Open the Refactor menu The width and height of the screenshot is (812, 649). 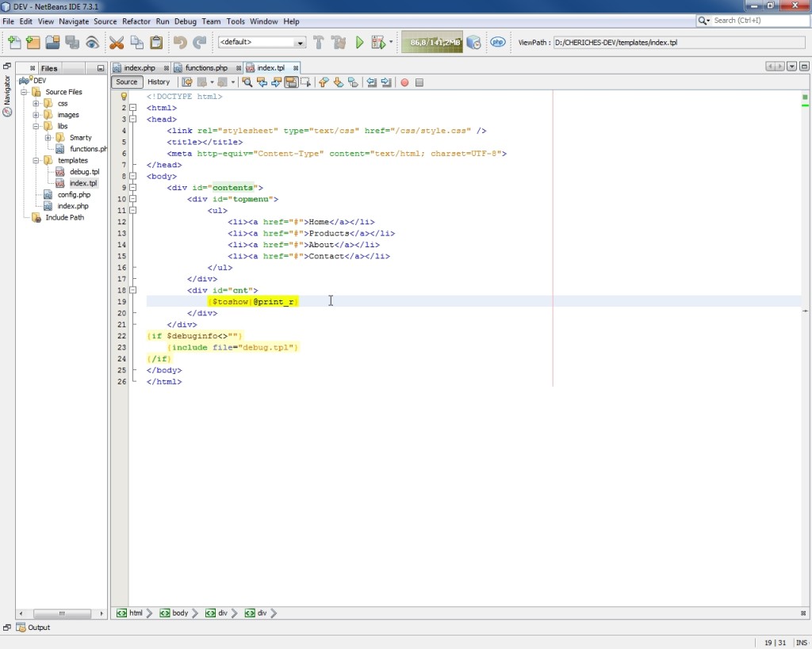136,21
